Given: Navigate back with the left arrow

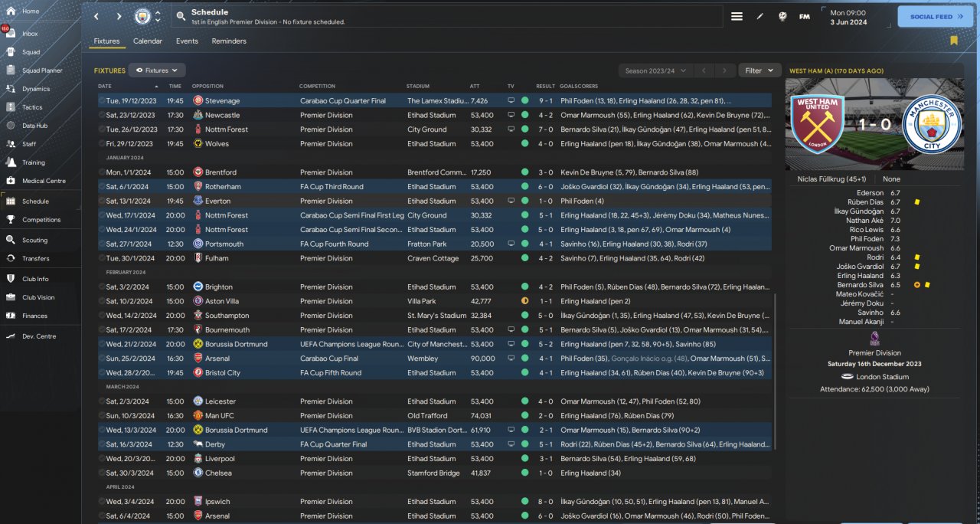Looking at the screenshot, I should [x=96, y=16].
